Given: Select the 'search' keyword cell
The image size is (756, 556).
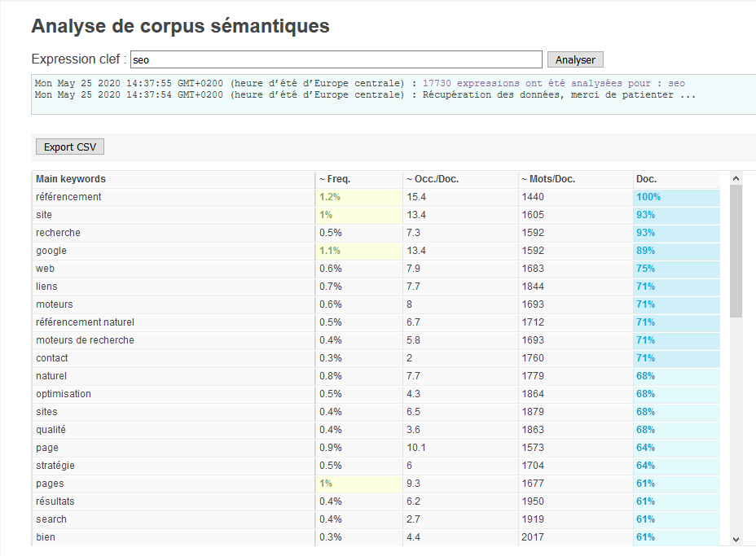Looking at the screenshot, I should pyautogui.click(x=173, y=519).
